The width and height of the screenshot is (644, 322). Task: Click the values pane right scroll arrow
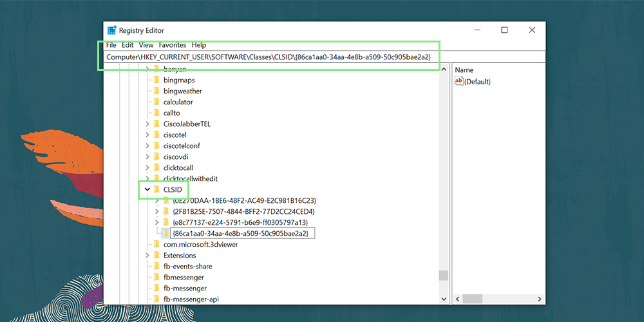pyautogui.click(x=540, y=299)
